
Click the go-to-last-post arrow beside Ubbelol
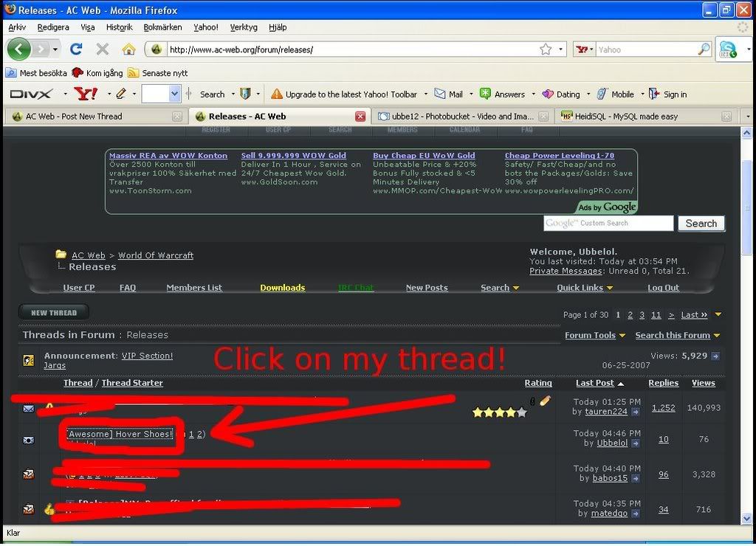(636, 443)
